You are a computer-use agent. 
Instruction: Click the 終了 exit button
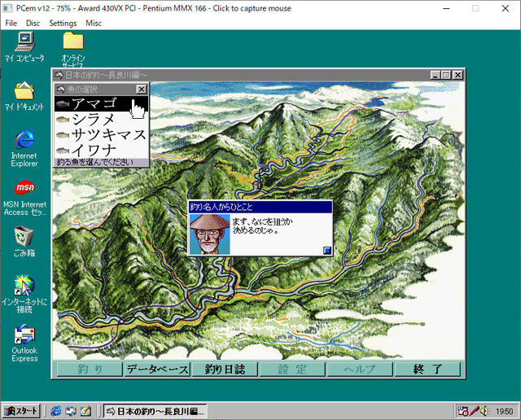coord(427,370)
